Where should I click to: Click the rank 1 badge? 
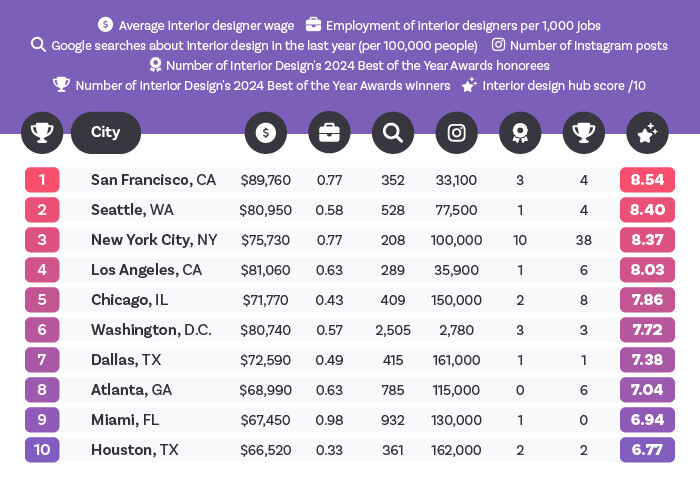coord(42,180)
